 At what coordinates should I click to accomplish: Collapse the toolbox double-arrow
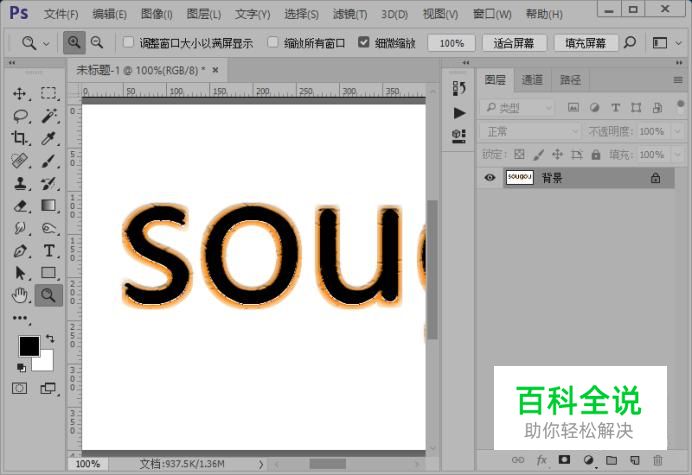[x=12, y=63]
